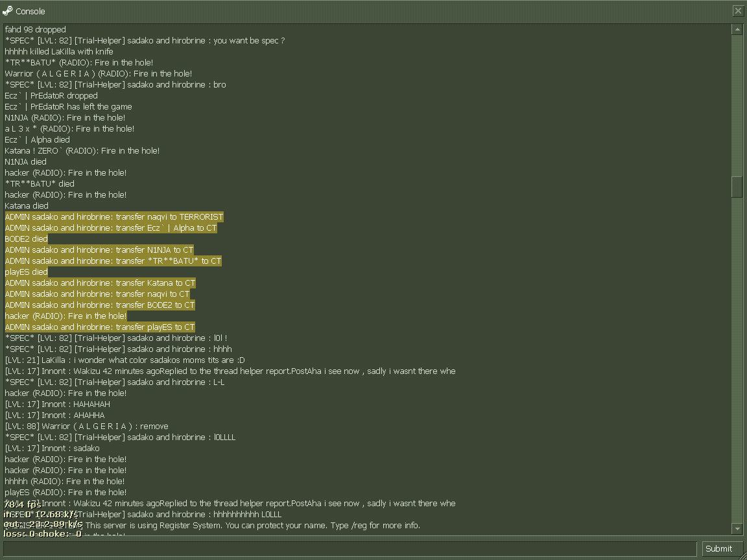Click highlighted 'transfer naqvi to TERRORIST' line
747x560 pixels.
coord(114,217)
